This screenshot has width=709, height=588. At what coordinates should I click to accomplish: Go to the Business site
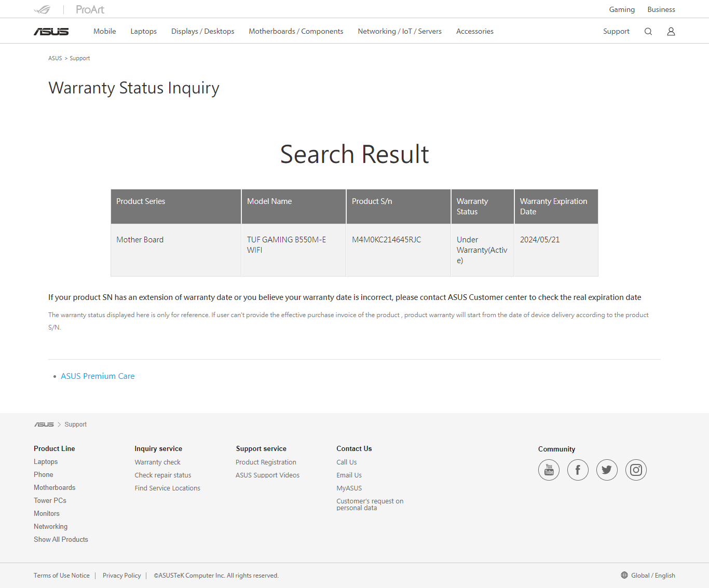click(661, 9)
